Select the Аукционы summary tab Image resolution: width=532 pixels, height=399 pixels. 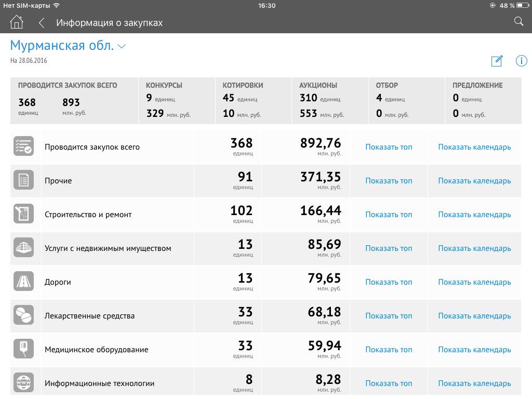click(330, 101)
